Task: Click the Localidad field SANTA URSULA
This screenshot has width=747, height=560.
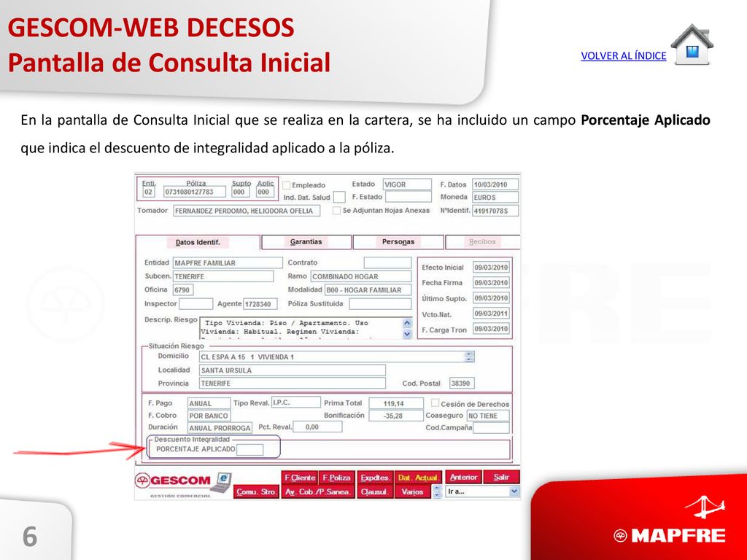Action: tap(292, 370)
